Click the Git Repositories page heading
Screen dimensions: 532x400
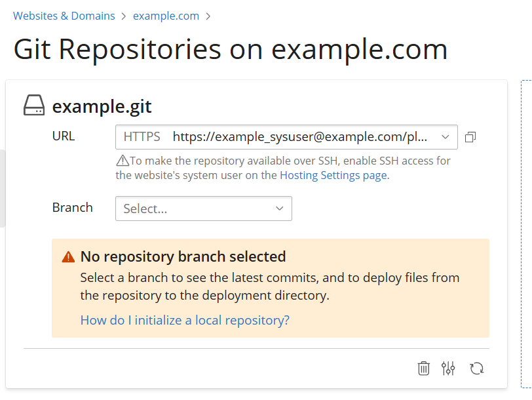click(x=231, y=50)
